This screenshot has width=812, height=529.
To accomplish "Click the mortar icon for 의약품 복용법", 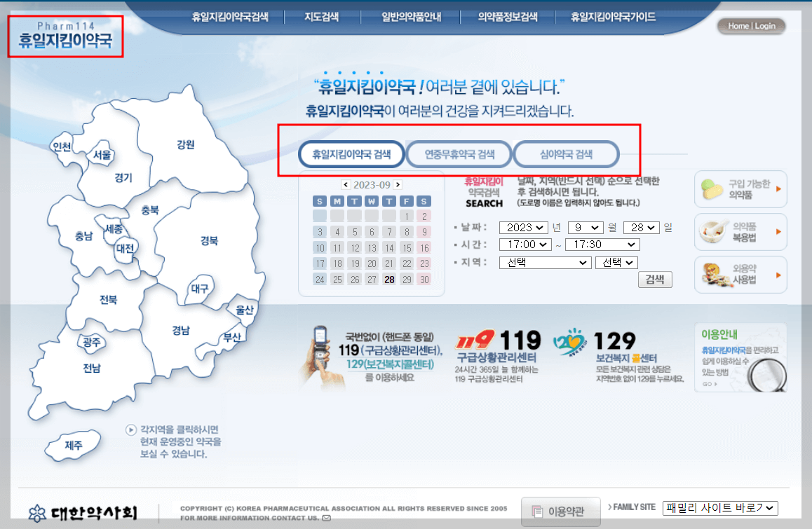I will pyautogui.click(x=712, y=231).
